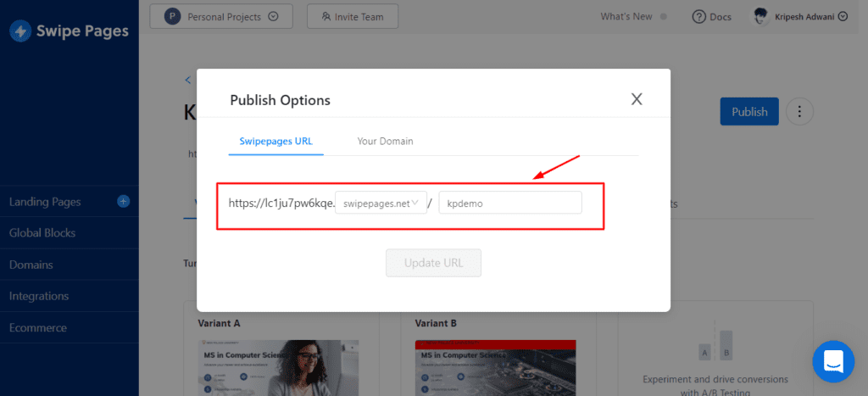Click the Update URL button
Image resolution: width=868 pixels, height=396 pixels.
point(433,263)
